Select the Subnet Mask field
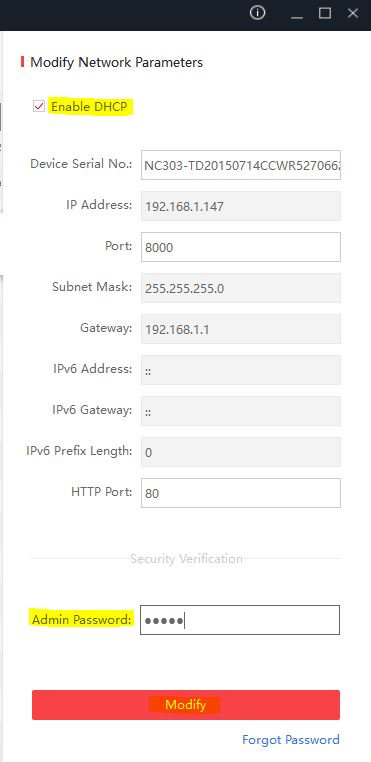 [241, 288]
